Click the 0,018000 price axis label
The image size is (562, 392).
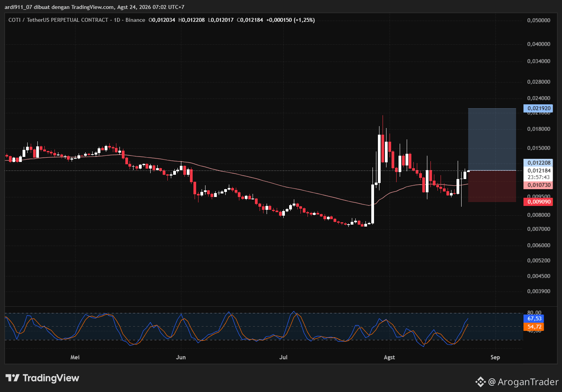click(539, 129)
